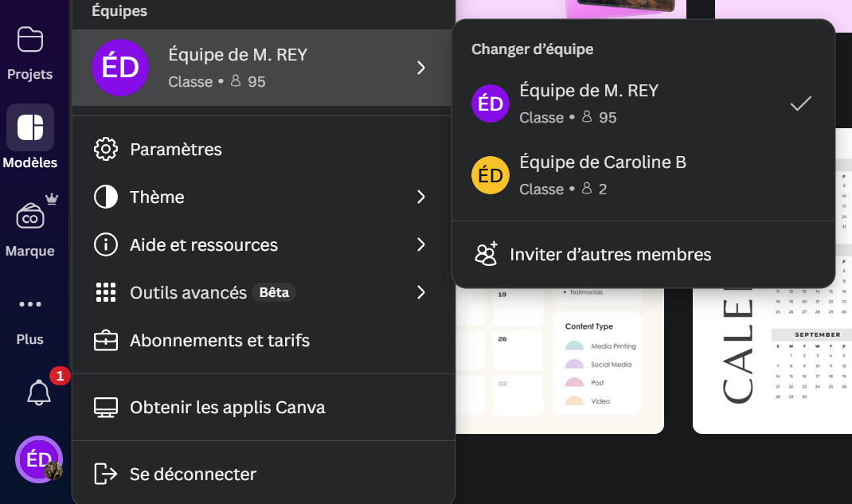The height and width of the screenshot is (504, 852).
Task: Expand the Thème submenu chevron
Action: [421, 197]
